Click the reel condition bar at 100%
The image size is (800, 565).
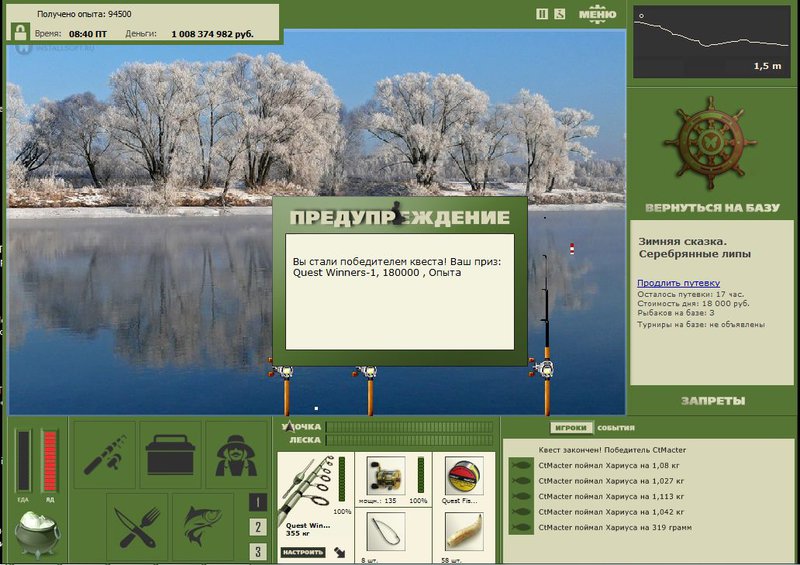click(x=420, y=476)
